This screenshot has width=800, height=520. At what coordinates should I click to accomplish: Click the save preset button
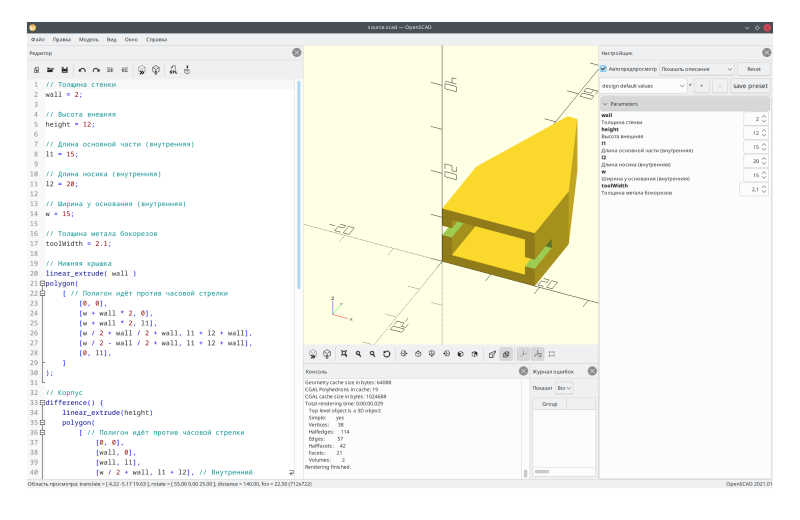tap(750, 86)
